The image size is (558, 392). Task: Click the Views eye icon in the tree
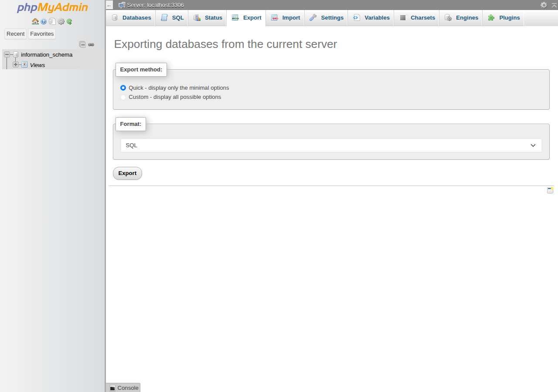coord(24,65)
